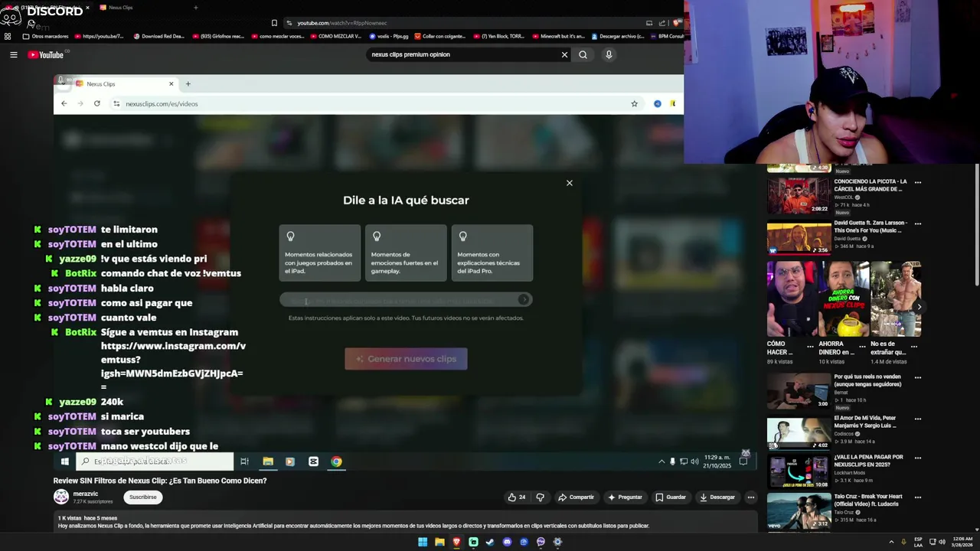Screen dimensions: 980x551
Task: Click 'Generar nuevos clips' button
Action: 406,359
